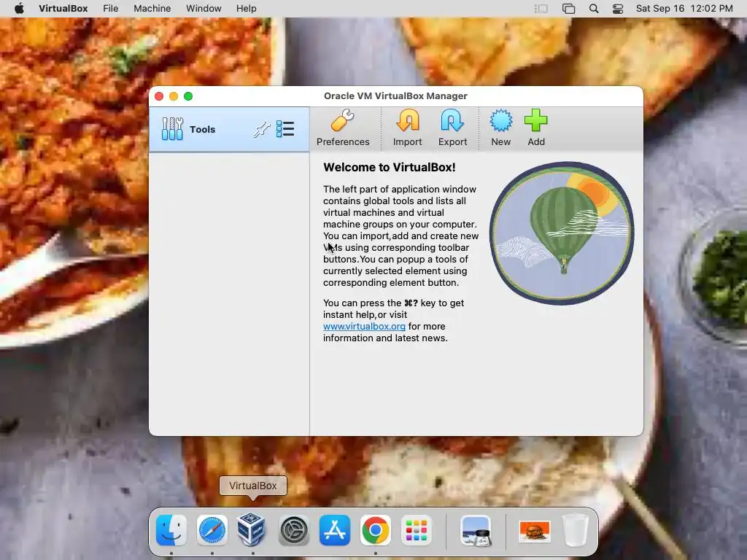Open Launchpad from the Dock
Viewport: 747px width, 560px height.
click(417, 530)
